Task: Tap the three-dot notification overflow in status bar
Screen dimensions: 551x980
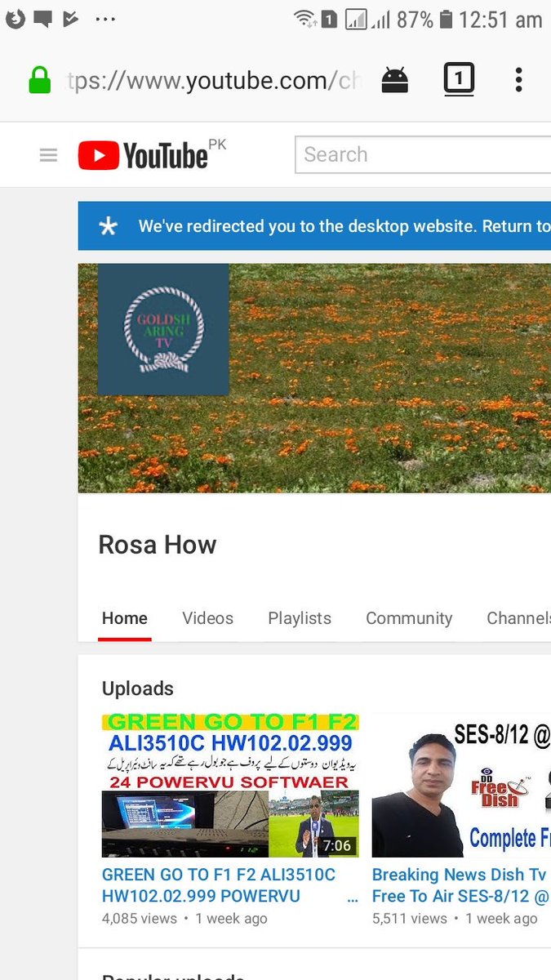Action: (x=105, y=19)
